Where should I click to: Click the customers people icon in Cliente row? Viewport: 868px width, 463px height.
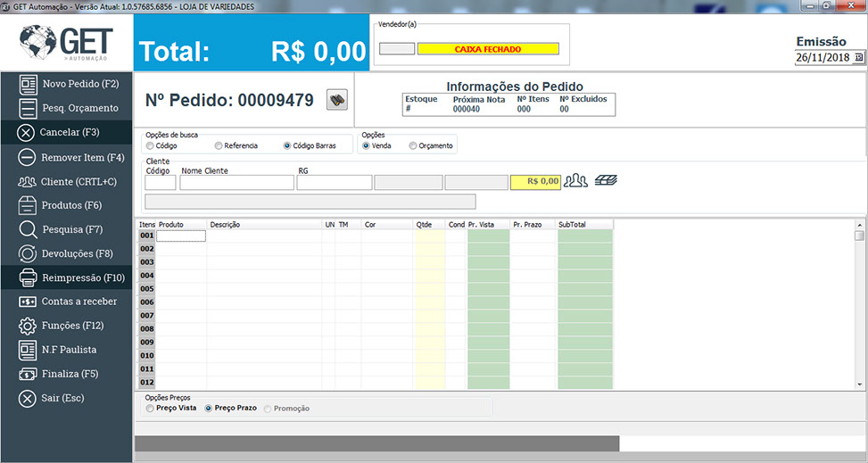pyautogui.click(x=575, y=181)
